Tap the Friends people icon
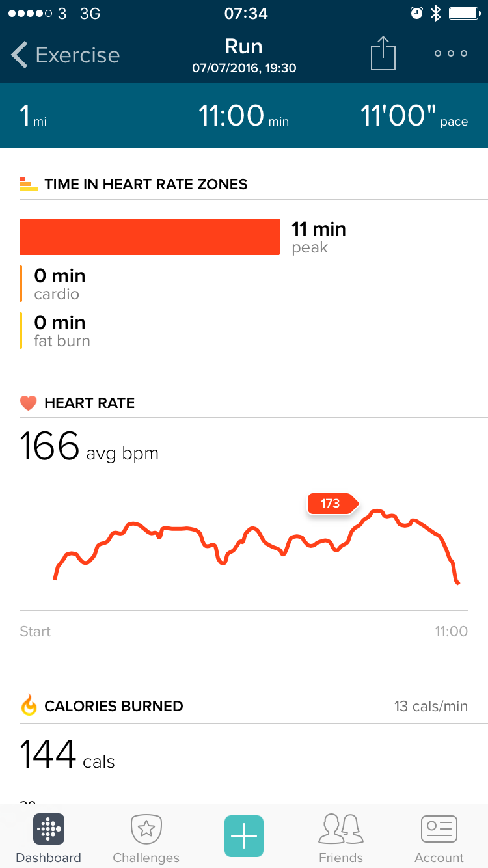The width and height of the screenshot is (488, 868). tap(340, 829)
